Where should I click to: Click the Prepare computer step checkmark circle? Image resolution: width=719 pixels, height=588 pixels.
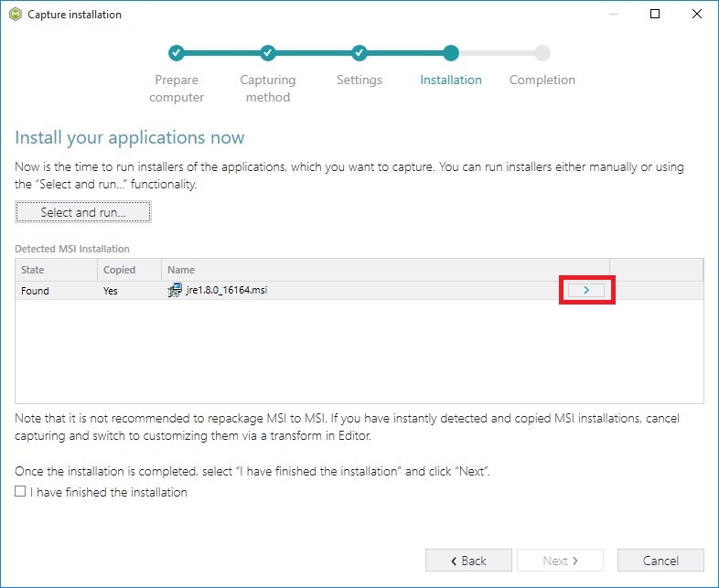[x=176, y=53]
